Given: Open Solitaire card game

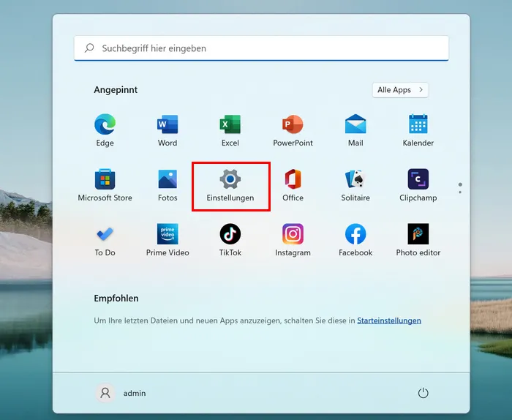Looking at the screenshot, I should click(x=355, y=185).
